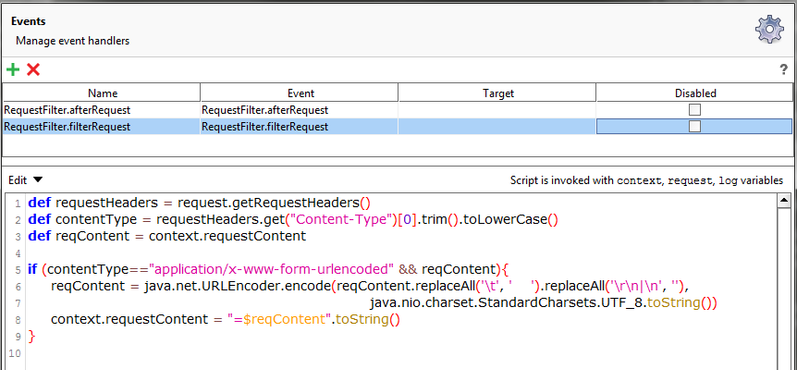Sort table by Name column header
Viewport: 797px width, 370px height.
point(102,93)
